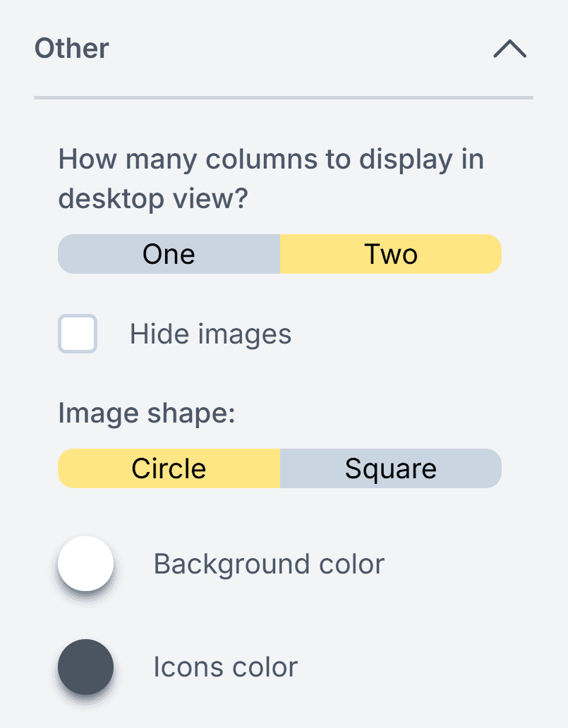The height and width of the screenshot is (728, 568).
Task: Click the Background color label
Action: pos(269,564)
